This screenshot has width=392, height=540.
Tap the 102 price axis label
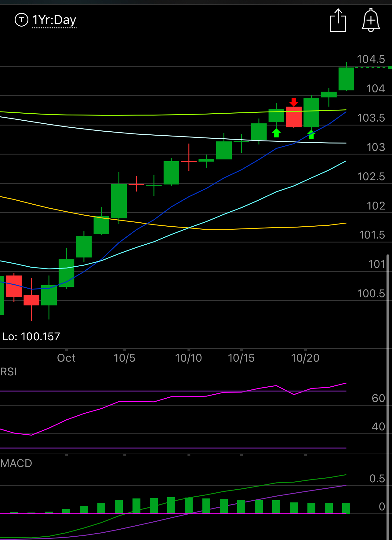pyautogui.click(x=376, y=206)
